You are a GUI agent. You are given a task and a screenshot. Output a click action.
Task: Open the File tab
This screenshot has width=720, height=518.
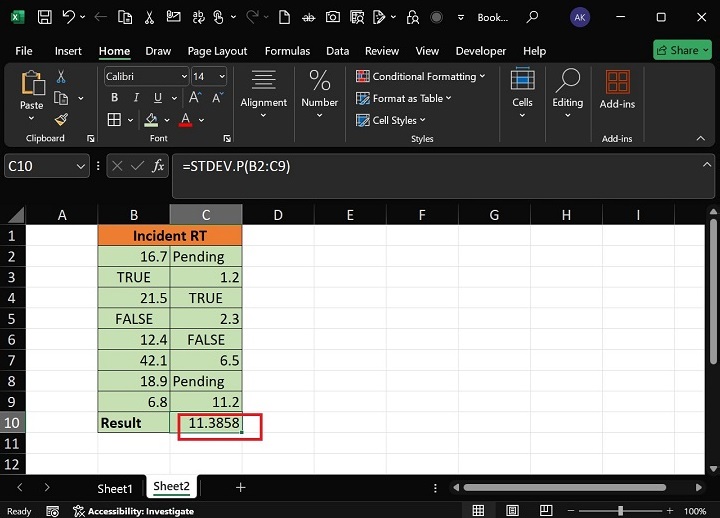coord(24,51)
